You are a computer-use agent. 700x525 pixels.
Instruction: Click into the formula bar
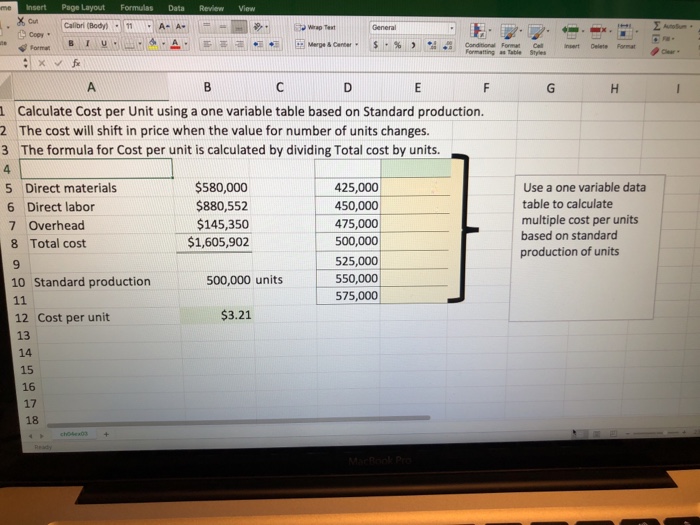tap(388, 64)
